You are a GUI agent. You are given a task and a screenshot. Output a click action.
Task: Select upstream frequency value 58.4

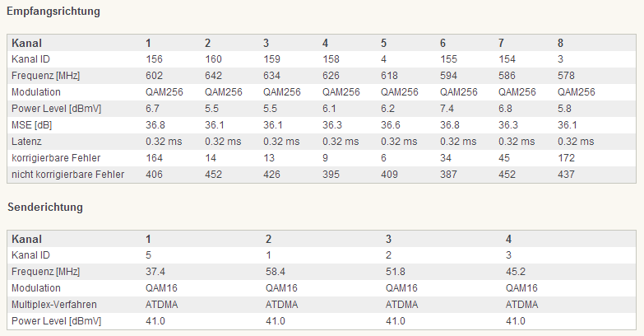pos(276,272)
